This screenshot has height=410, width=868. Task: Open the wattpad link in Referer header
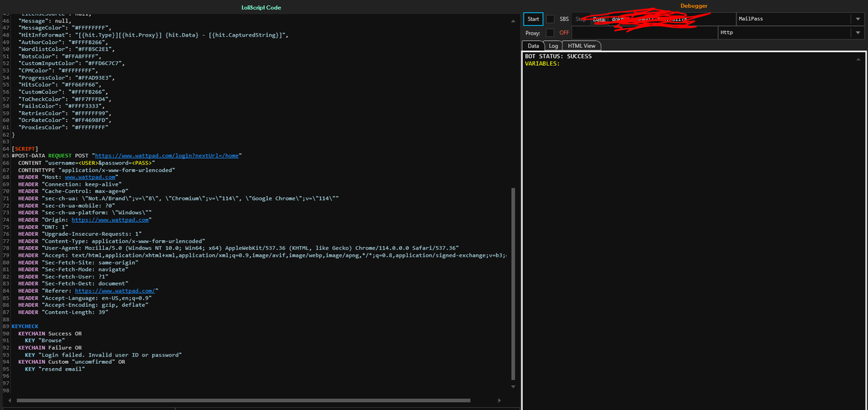(x=115, y=291)
